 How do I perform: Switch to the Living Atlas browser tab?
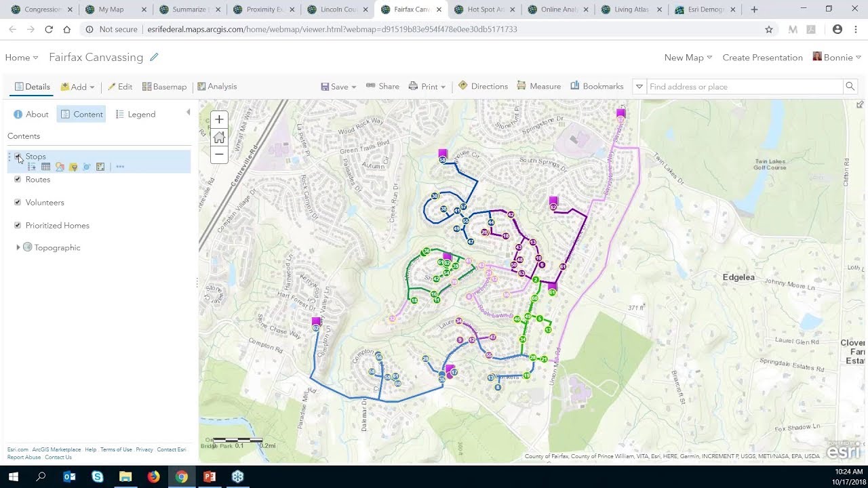click(631, 9)
